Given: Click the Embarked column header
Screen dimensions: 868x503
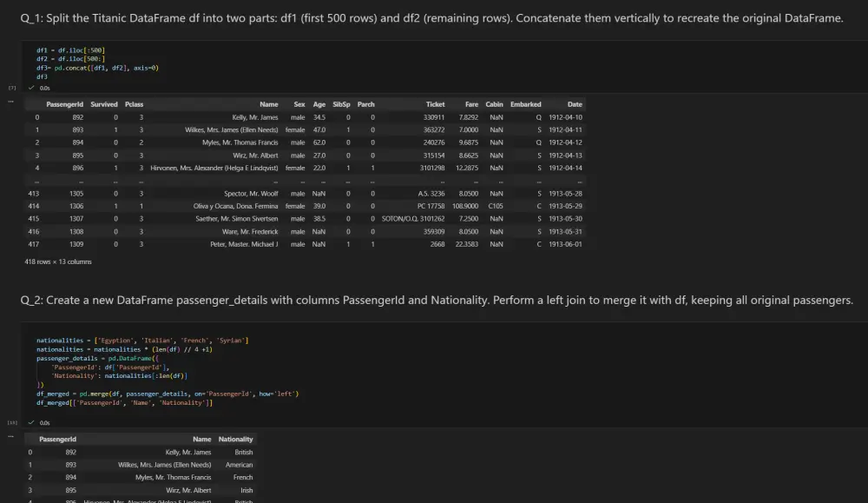Looking at the screenshot, I should click(x=526, y=104).
